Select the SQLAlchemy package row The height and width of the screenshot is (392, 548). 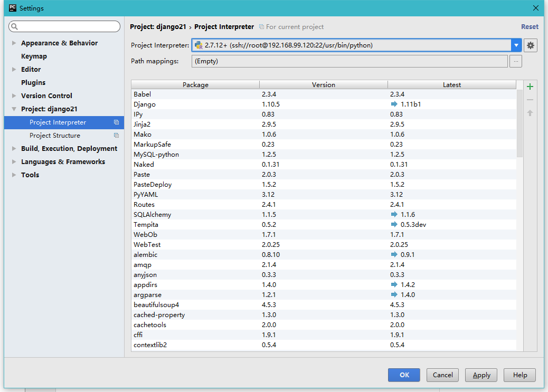pos(324,215)
